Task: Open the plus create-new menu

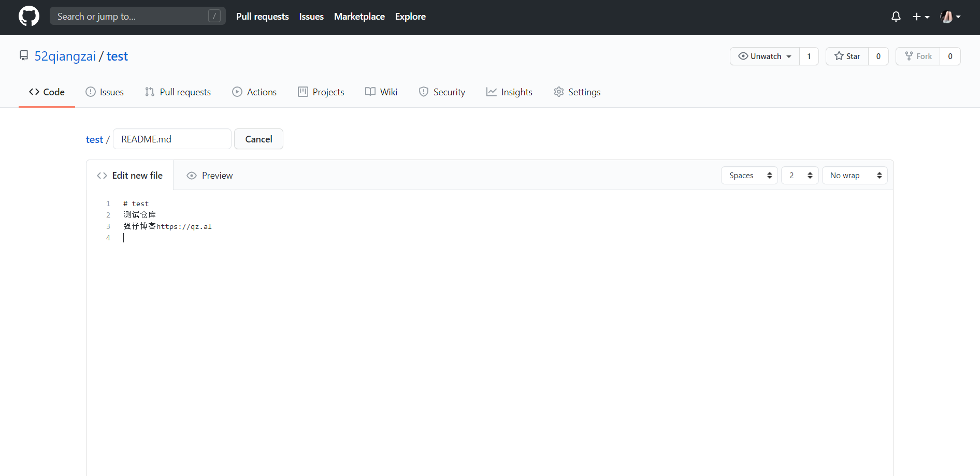Action: click(920, 17)
